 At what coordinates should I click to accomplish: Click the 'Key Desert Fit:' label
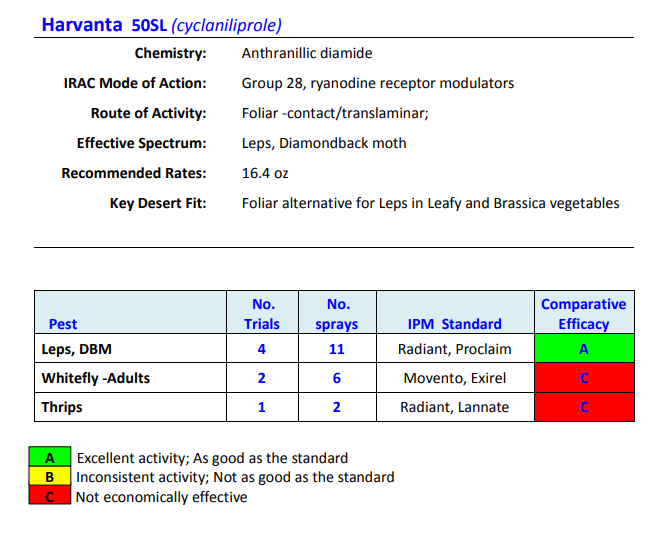(x=158, y=204)
